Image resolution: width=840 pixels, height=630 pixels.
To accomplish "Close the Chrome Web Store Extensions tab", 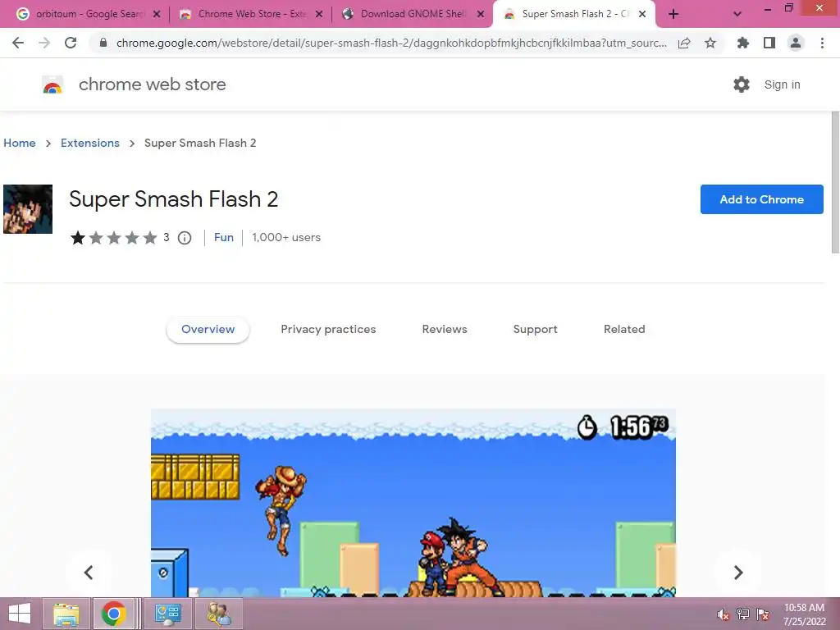I will (x=319, y=15).
